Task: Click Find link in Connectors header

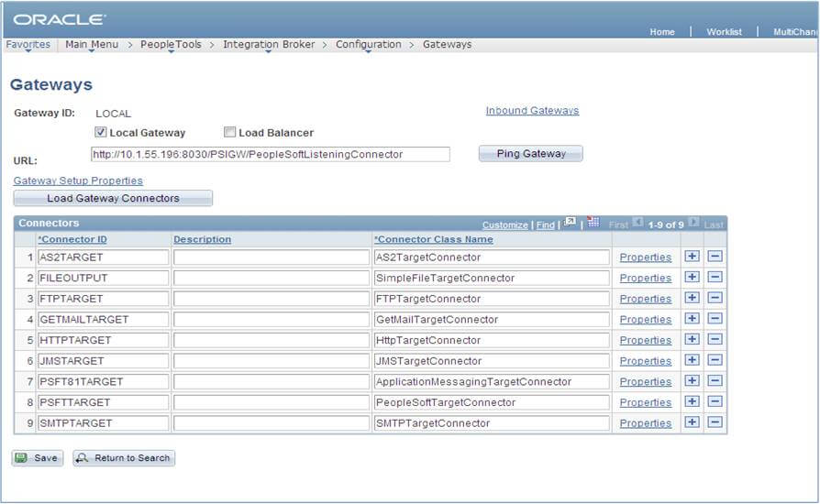Action: click(546, 225)
